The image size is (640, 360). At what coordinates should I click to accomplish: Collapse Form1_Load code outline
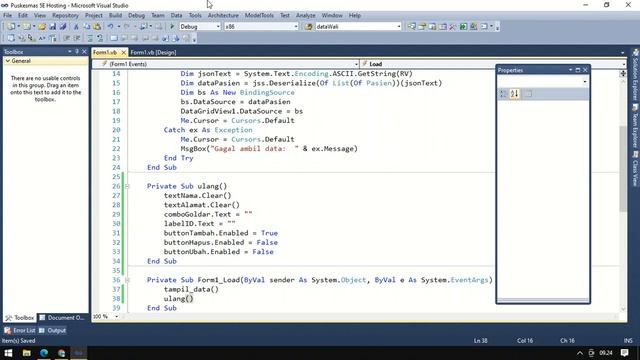pos(127,280)
